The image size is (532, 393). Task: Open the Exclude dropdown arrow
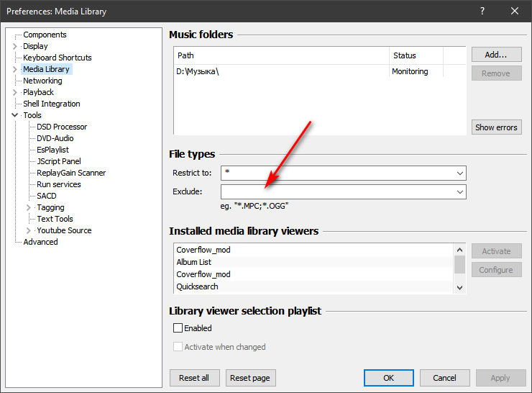click(x=459, y=192)
